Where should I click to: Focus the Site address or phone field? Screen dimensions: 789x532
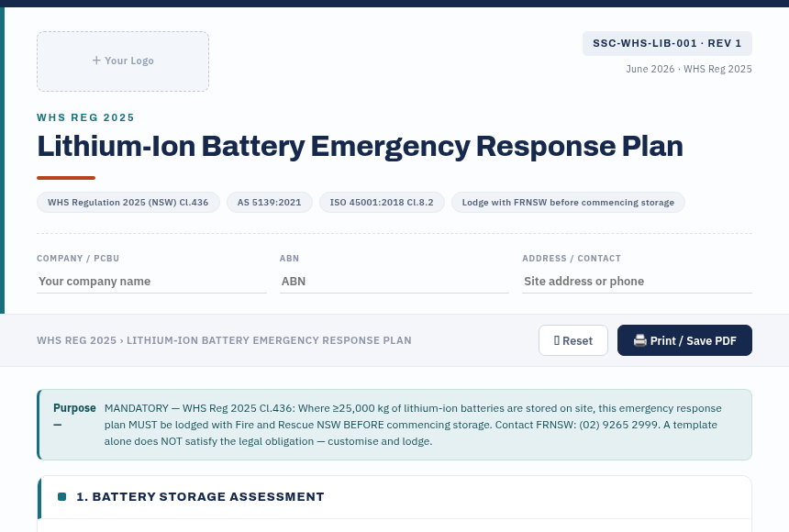pos(637,282)
